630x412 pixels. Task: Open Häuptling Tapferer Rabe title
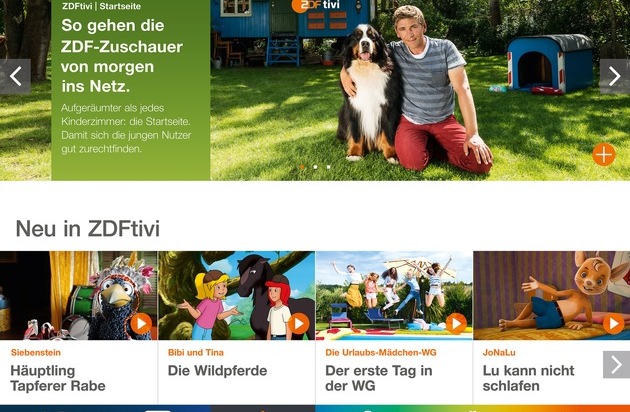tap(58, 378)
